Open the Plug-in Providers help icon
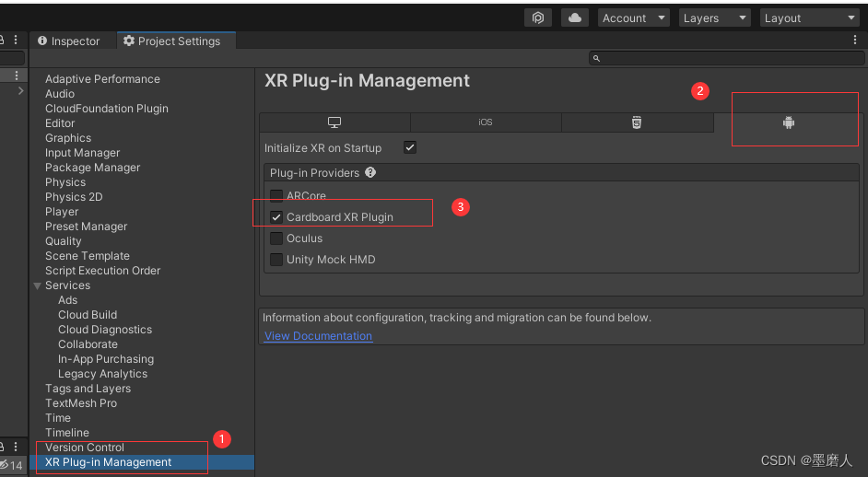 pyautogui.click(x=370, y=172)
